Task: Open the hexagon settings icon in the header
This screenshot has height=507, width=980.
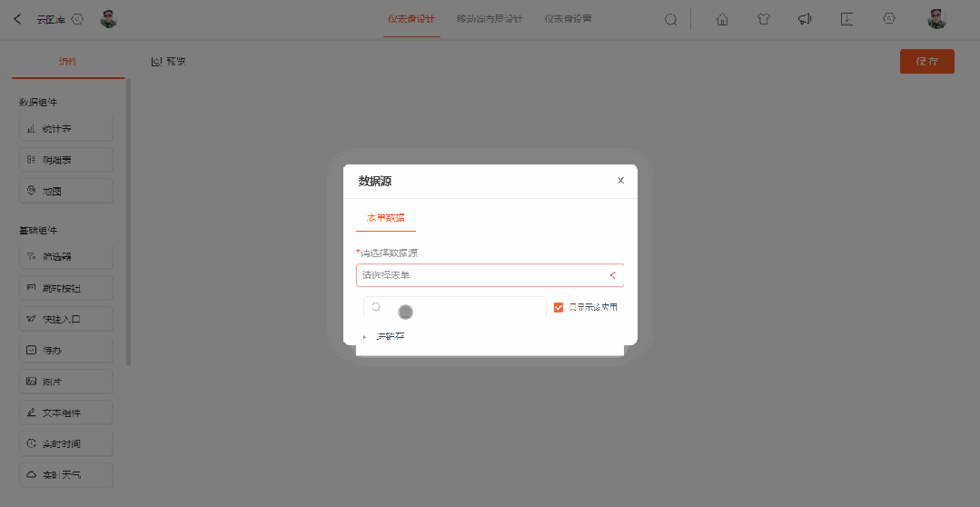Action: 888,19
